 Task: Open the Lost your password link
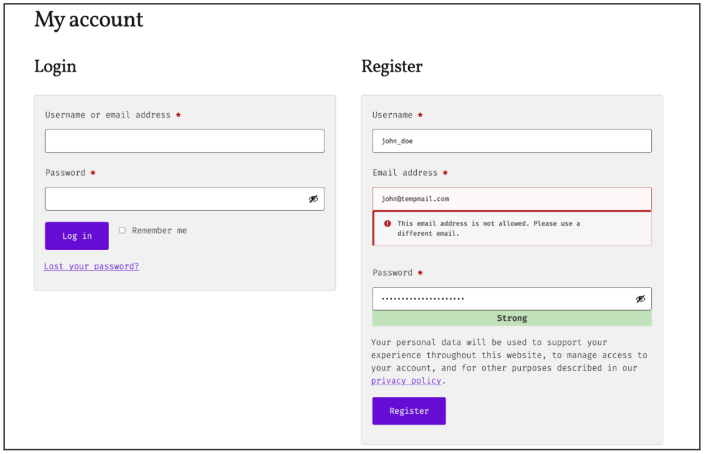pos(91,266)
